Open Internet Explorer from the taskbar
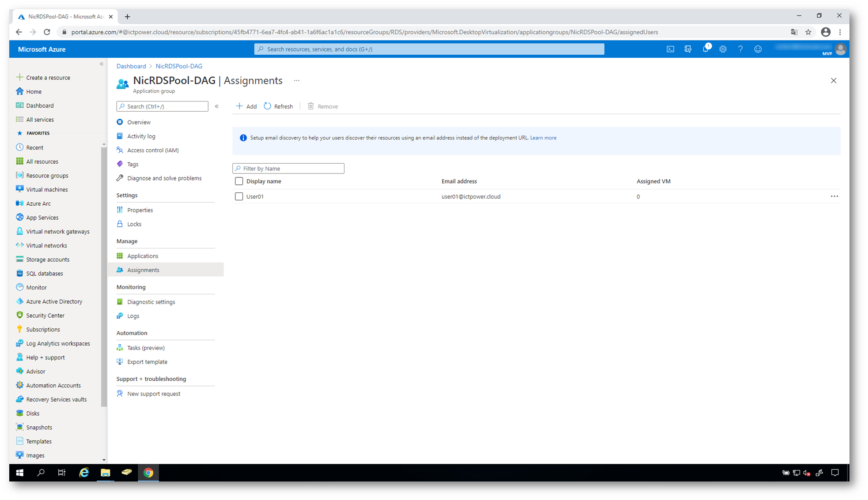 (84, 473)
